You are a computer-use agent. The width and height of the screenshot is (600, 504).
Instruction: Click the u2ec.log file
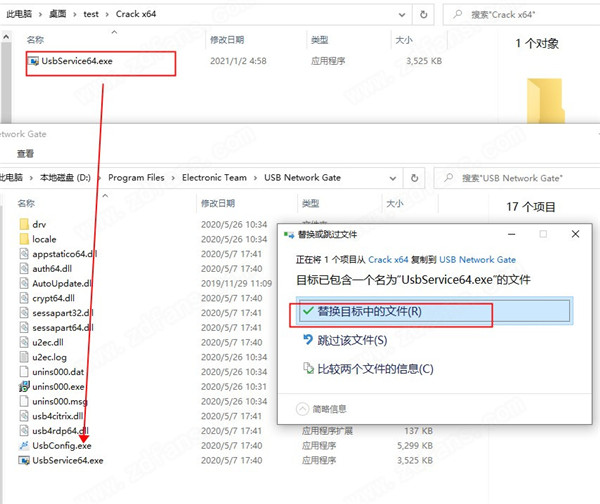coord(52,356)
